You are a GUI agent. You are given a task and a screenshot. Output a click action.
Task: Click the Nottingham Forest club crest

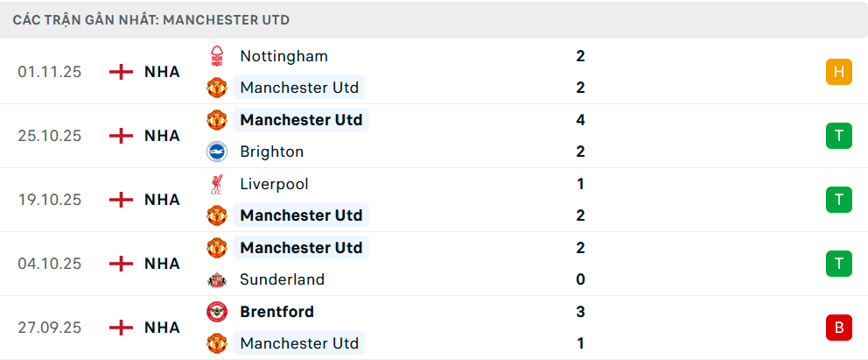tap(216, 56)
